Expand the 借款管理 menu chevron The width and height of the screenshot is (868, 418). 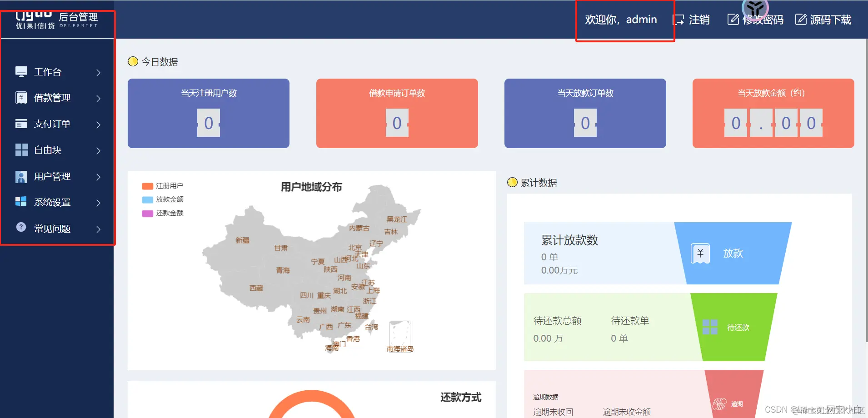click(x=98, y=98)
